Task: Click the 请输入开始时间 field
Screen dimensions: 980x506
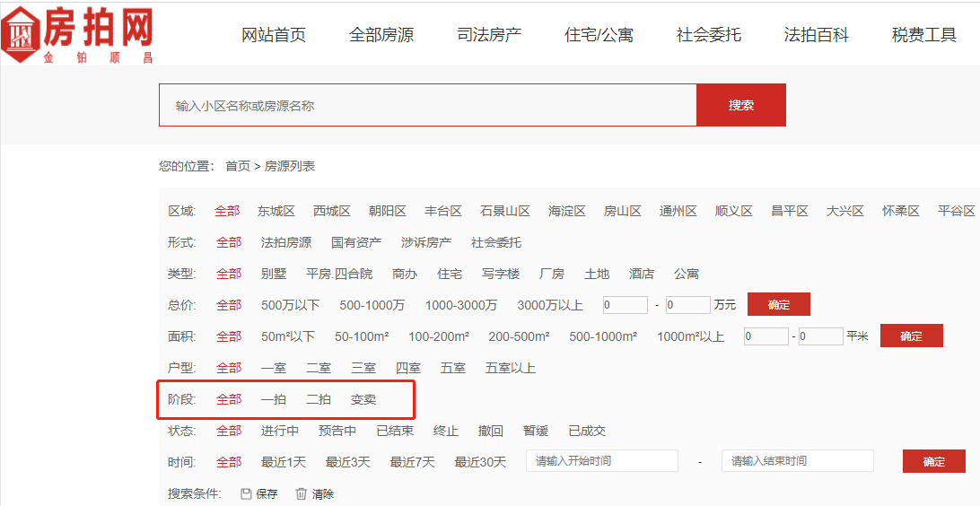Action: 602,461
